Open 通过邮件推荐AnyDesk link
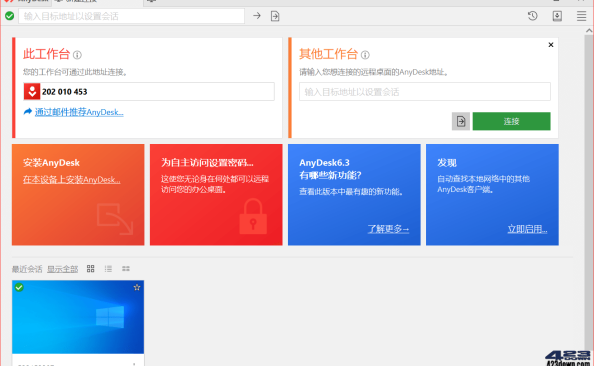594x366 pixels. click(x=79, y=112)
